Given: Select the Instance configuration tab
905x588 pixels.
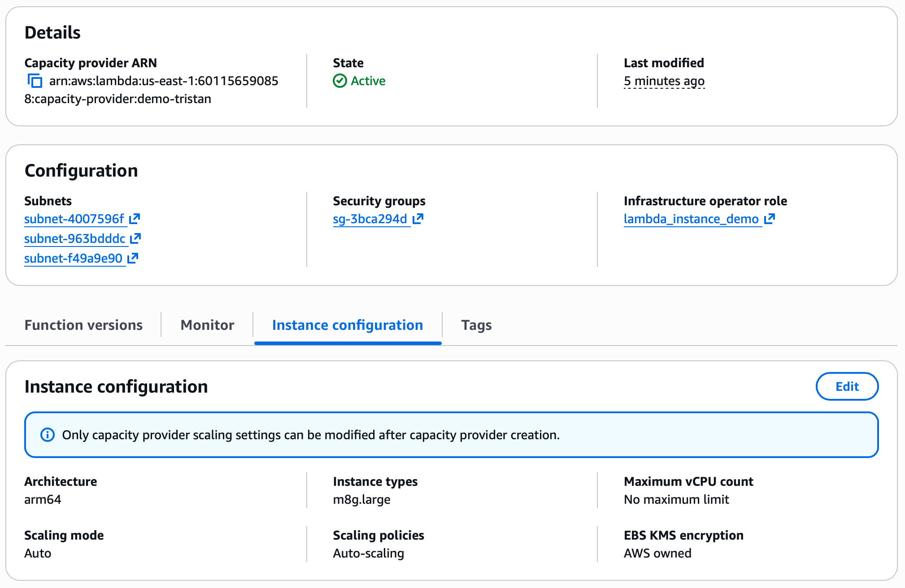Looking at the screenshot, I should tap(348, 325).
